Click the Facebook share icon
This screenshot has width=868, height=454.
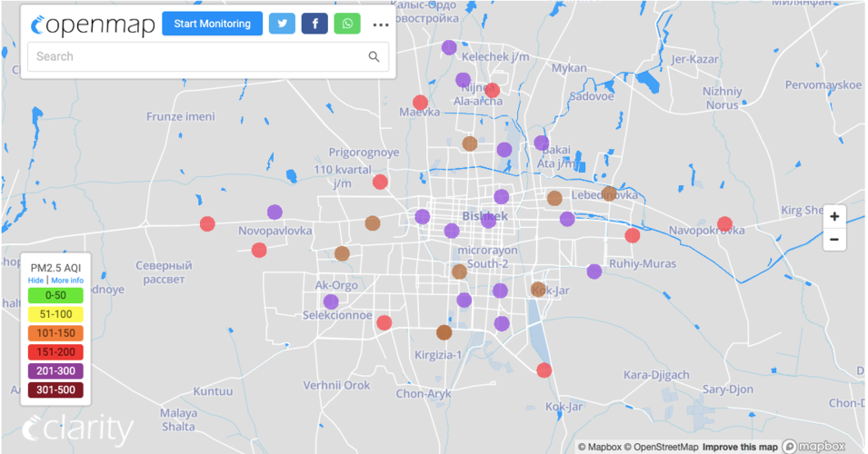coord(314,24)
